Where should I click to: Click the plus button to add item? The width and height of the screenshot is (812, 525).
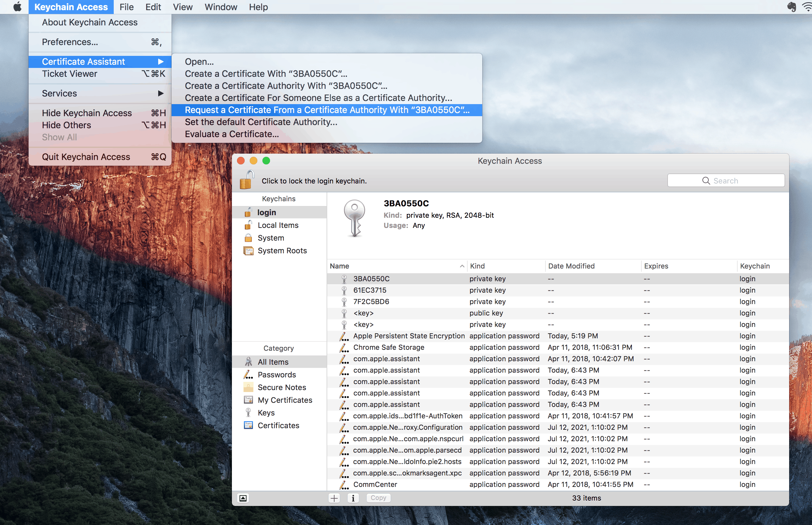334,498
